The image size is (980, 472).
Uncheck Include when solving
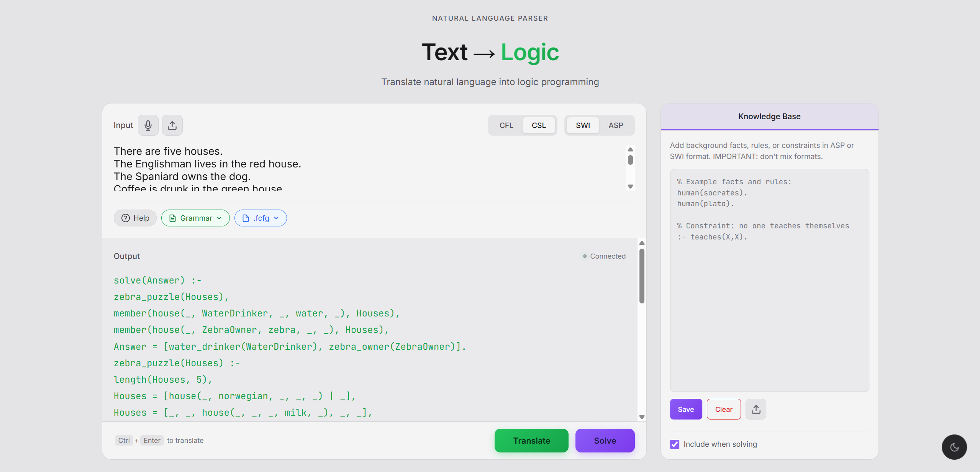click(674, 444)
